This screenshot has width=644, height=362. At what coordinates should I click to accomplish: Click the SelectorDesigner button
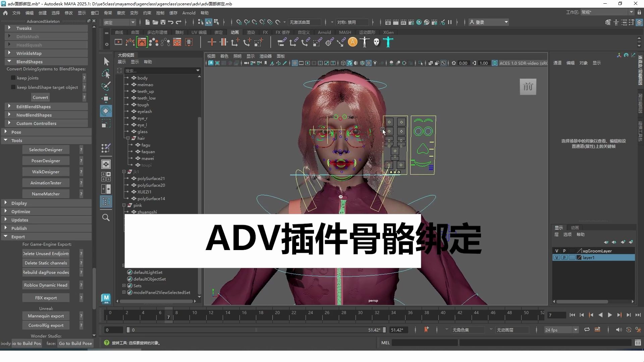click(x=46, y=149)
